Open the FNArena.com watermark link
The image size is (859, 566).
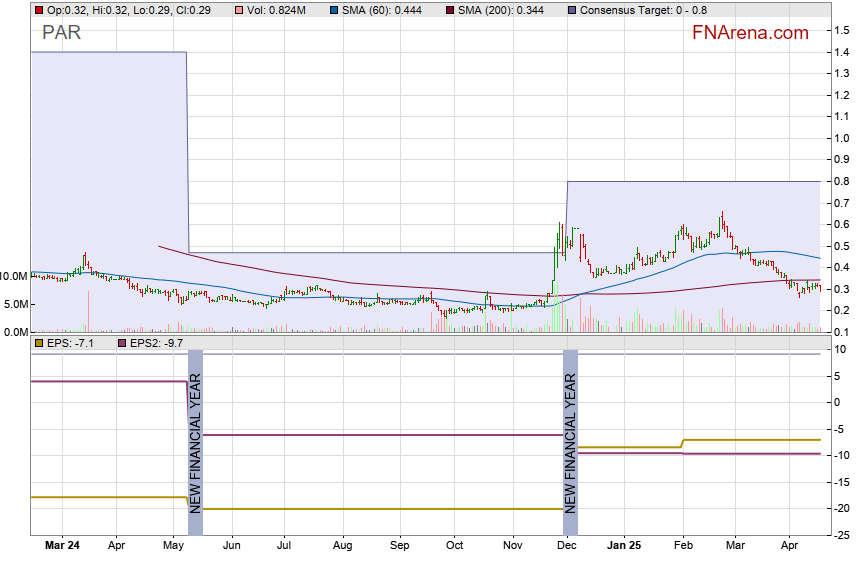[750, 33]
